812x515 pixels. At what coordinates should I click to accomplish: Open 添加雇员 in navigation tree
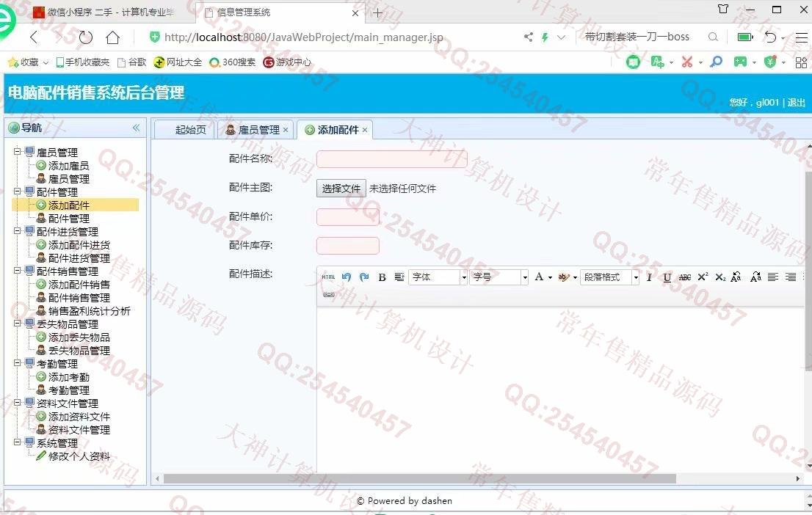point(68,166)
